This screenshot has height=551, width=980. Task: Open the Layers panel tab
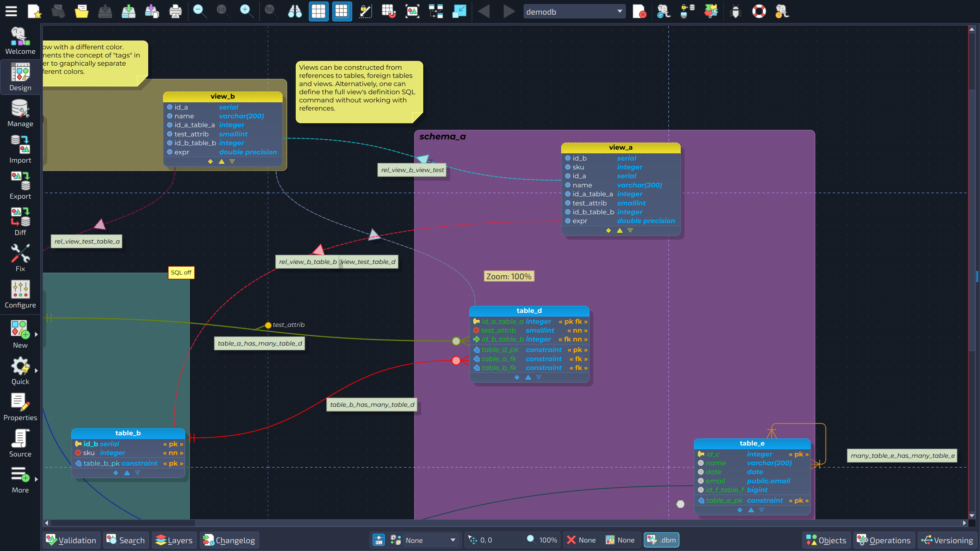point(174,540)
